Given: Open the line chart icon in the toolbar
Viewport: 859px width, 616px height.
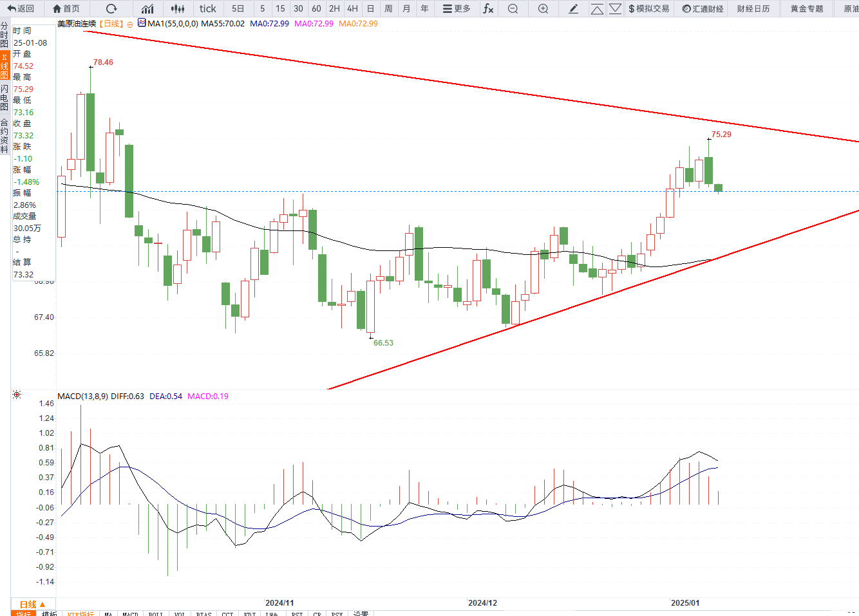Looking at the screenshot, I should point(147,8).
